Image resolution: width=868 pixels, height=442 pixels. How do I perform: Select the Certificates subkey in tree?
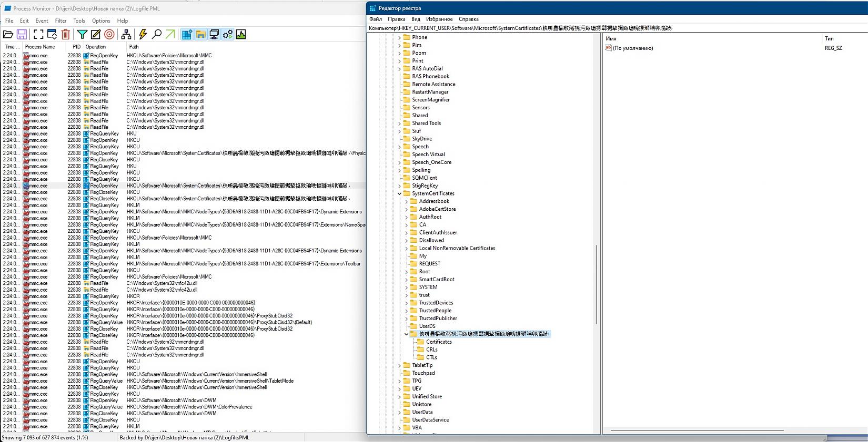(x=439, y=342)
